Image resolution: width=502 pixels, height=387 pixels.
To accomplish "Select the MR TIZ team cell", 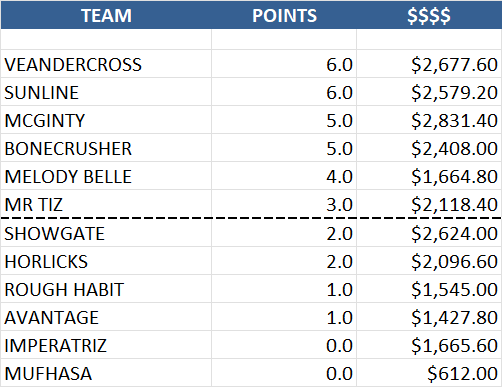I will 106,204.
